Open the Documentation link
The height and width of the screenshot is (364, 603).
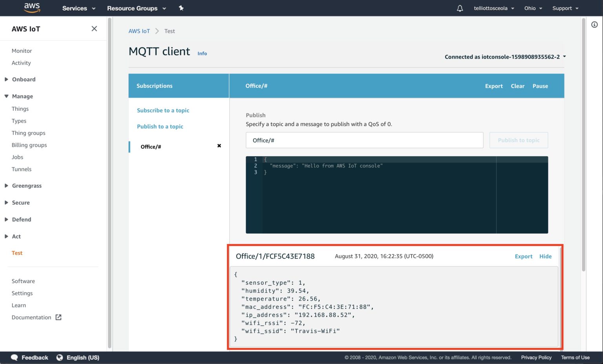click(31, 317)
